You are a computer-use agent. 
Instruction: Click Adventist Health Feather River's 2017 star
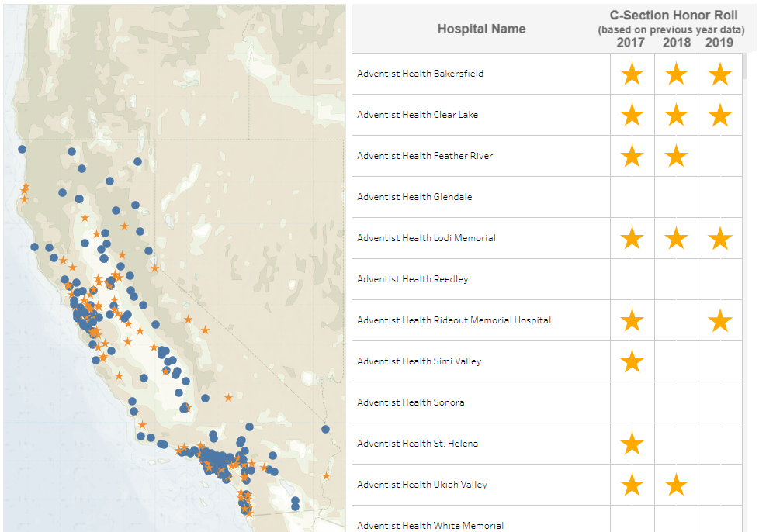coord(632,156)
